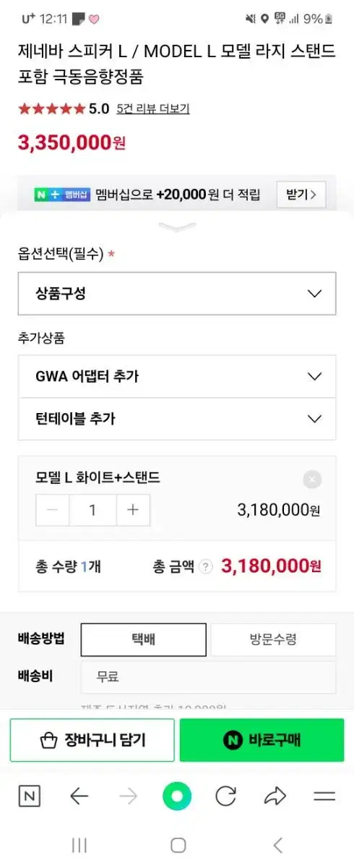Show the total price help question mark
The image size is (354, 868).
pos(206,566)
